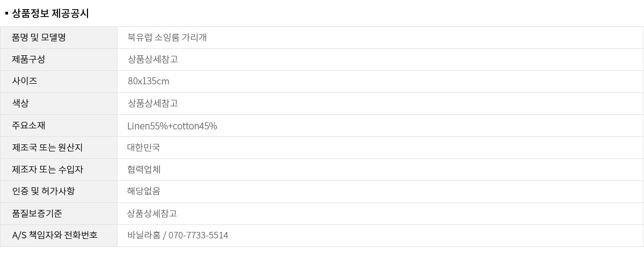Click the 주요소재 label cell
The width and height of the screenshot is (644, 255).
tap(28, 126)
